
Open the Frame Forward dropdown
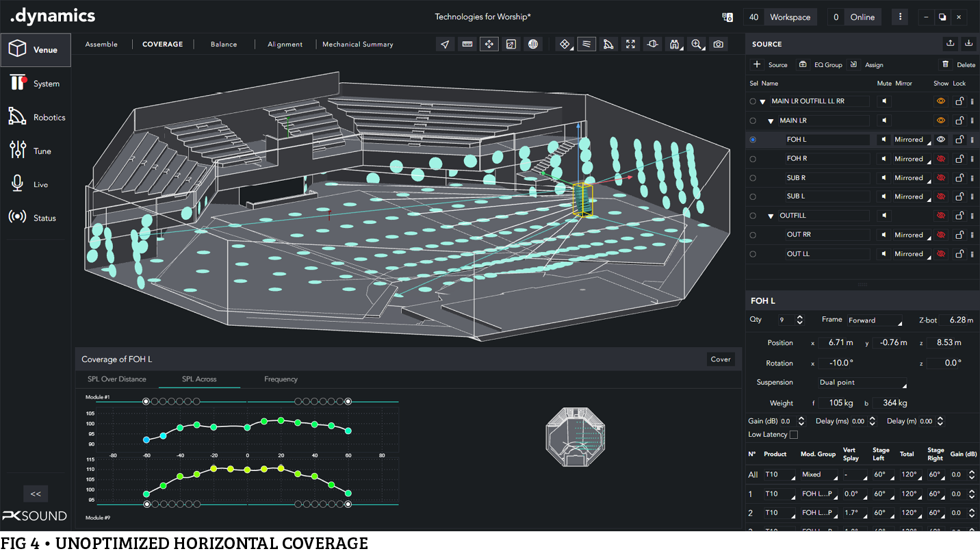pos(874,320)
